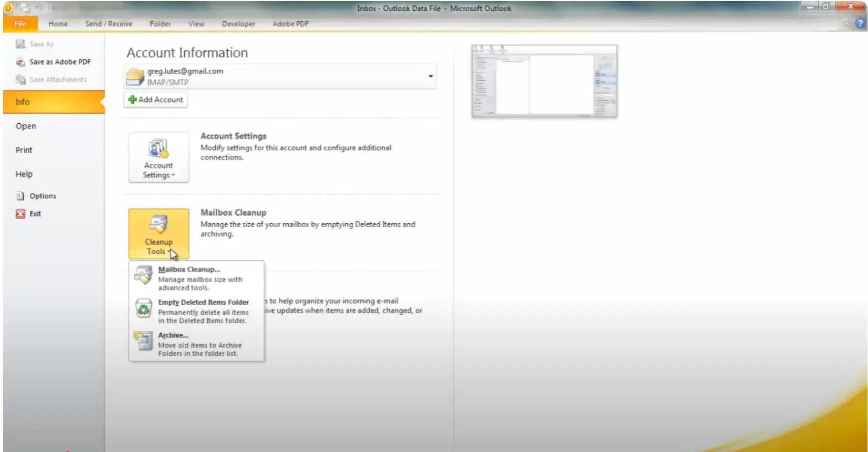
Task: Click the Add Account button
Action: 156,99
